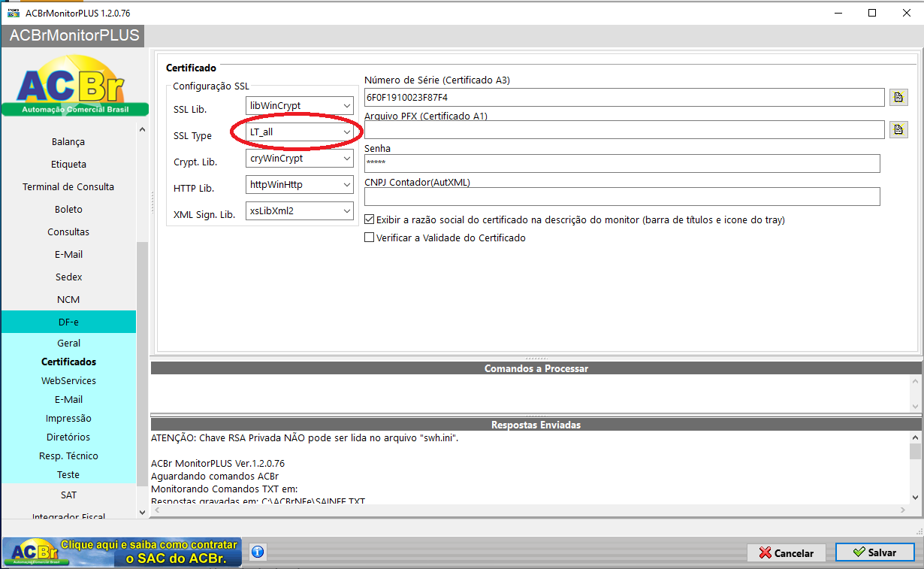Click Respostas Enviadas horizontal scroll left arrow
Image resolution: width=924 pixels, height=569 pixels.
pos(156,510)
